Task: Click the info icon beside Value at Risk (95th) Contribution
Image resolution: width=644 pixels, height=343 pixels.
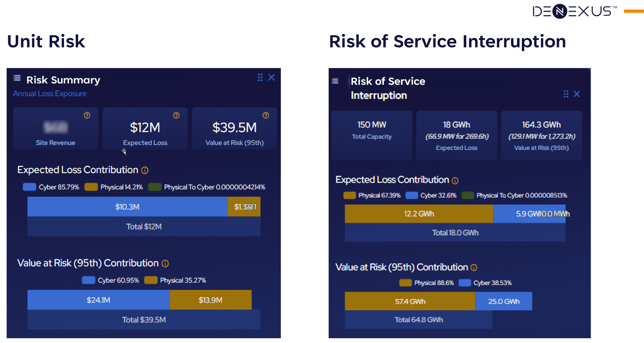Action: (165, 263)
